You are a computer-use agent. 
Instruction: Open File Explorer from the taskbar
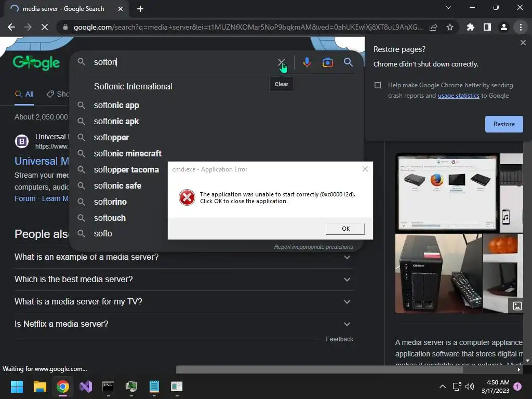click(39, 387)
